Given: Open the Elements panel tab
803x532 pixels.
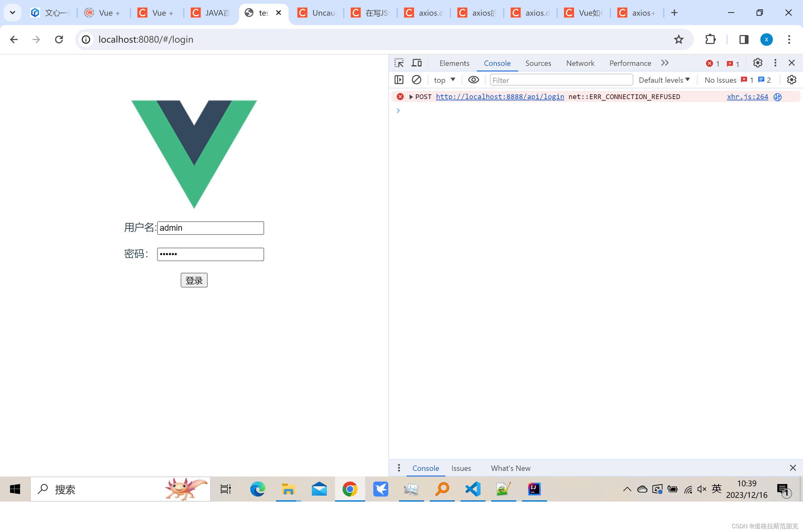Looking at the screenshot, I should point(454,63).
